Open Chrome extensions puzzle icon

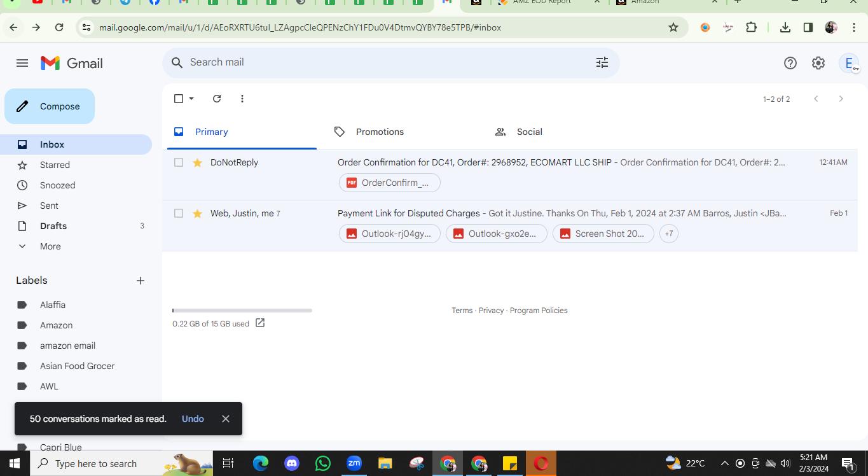(752, 27)
